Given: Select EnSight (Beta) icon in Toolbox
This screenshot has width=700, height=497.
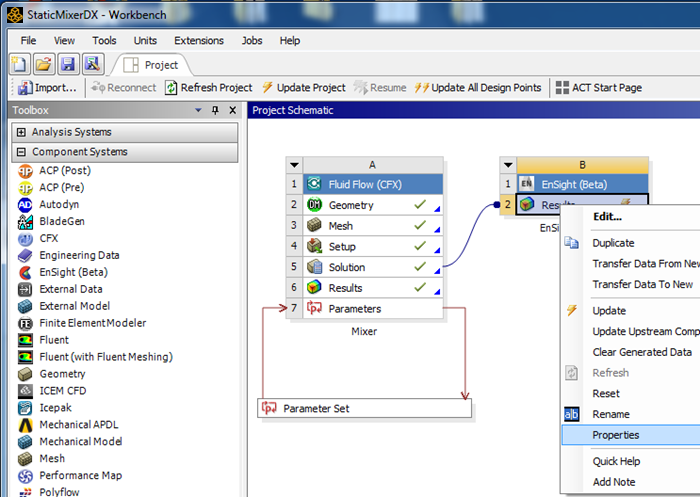Looking at the screenshot, I should 25,272.
